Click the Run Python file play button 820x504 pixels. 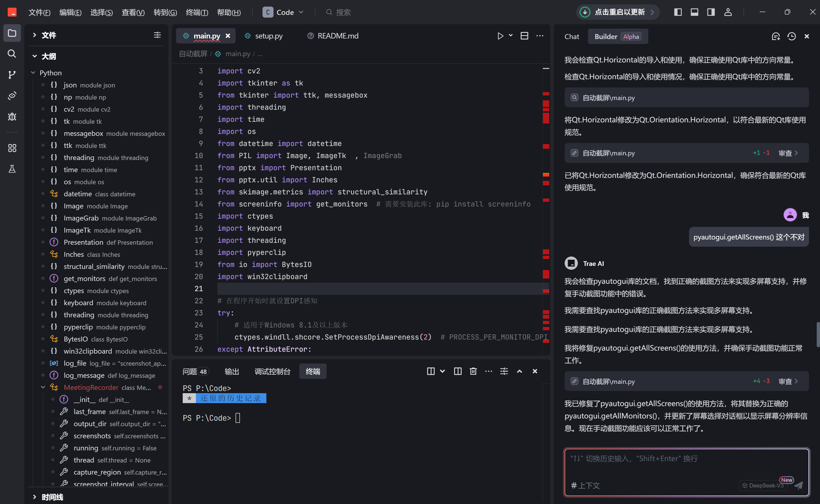(x=500, y=36)
